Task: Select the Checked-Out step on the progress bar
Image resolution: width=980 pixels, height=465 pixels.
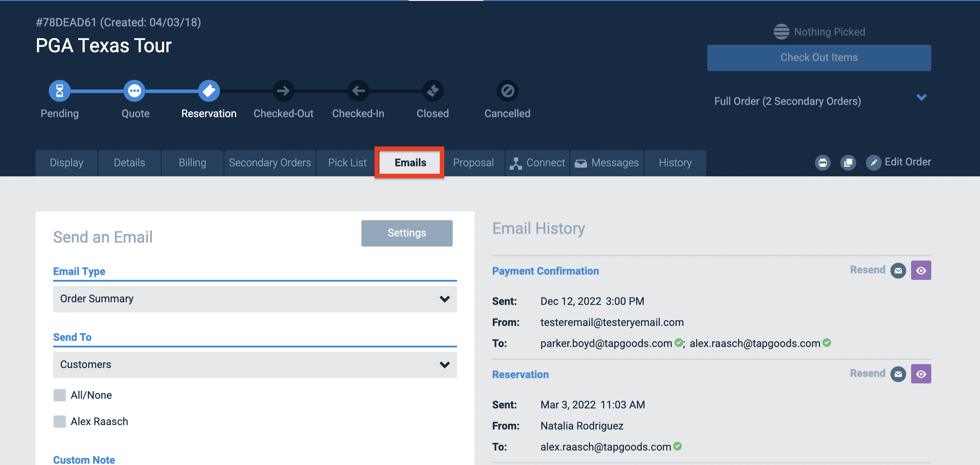Action: click(283, 91)
